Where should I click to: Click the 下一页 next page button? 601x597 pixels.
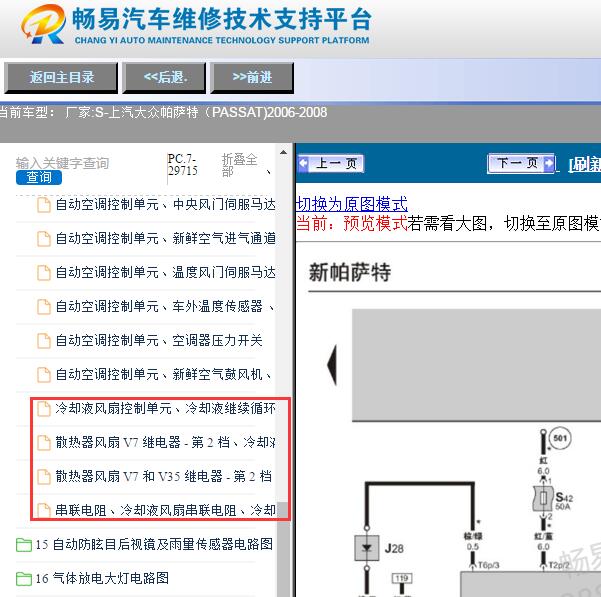(x=521, y=164)
